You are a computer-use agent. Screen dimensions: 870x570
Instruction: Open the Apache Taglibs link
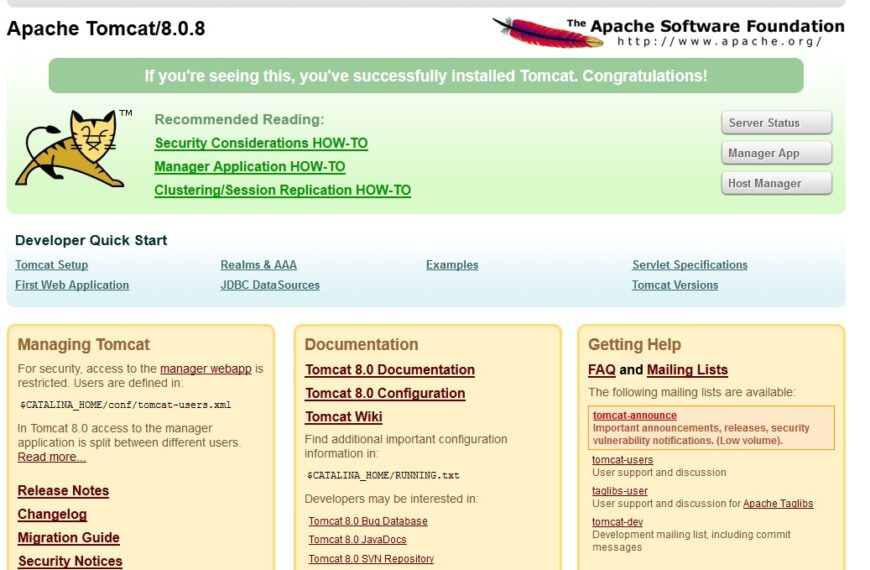pos(778,503)
